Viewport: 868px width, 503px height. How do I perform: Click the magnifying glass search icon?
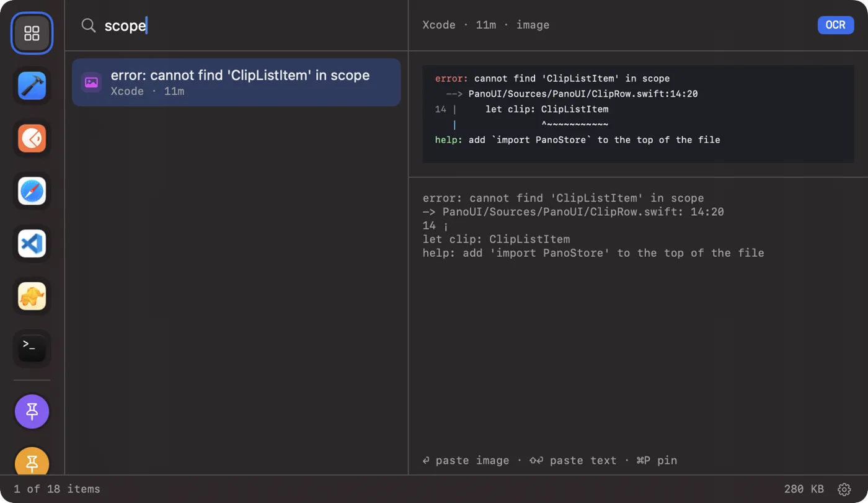click(x=89, y=25)
